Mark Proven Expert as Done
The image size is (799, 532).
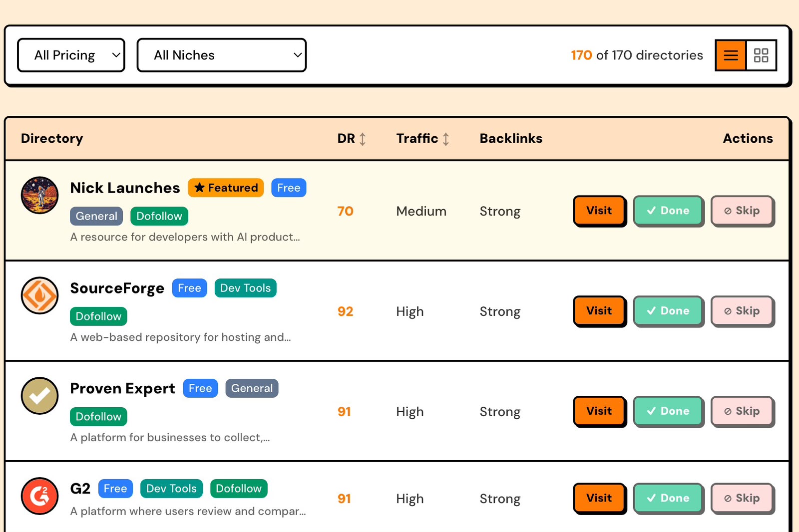coord(668,411)
